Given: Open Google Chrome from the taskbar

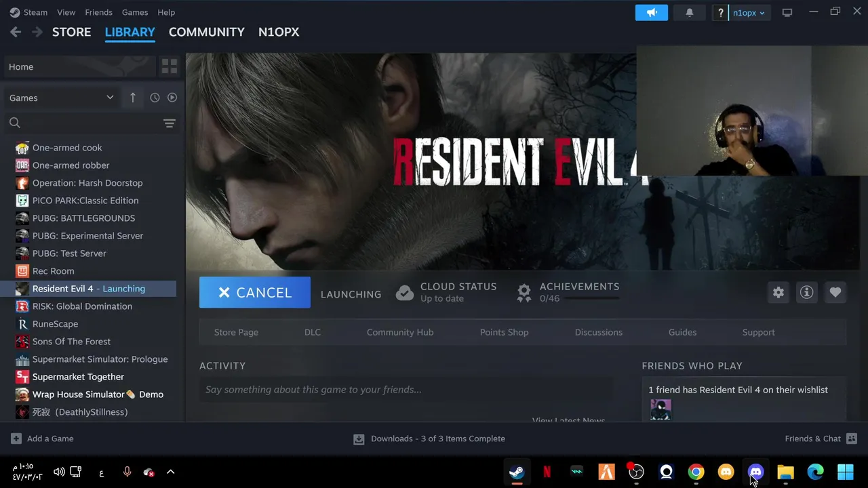Looking at the screenshot, I should pyautogui.click(x=696, y=472).
